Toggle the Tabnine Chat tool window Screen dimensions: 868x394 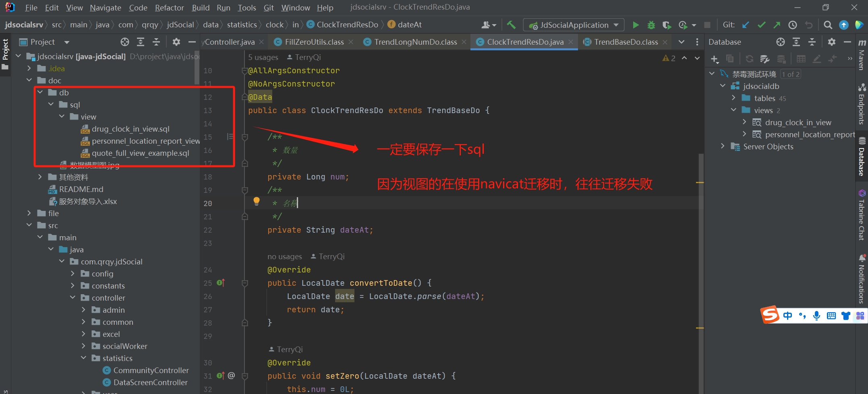click(862, 215)
